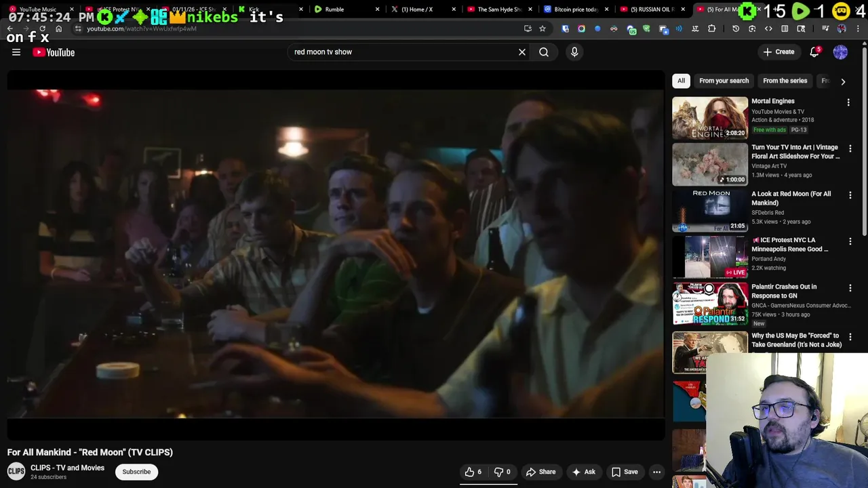The height and width of the screenshot is (488, 868).
Task: Clear the search query with X
Action: tap(522, 52)
